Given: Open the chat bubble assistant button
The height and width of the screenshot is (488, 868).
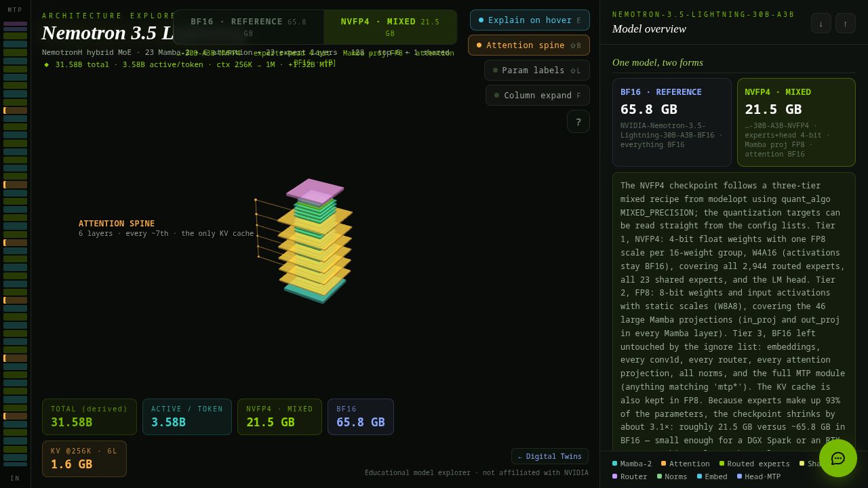Looking at the screenshot, I should tap(838, 458).
